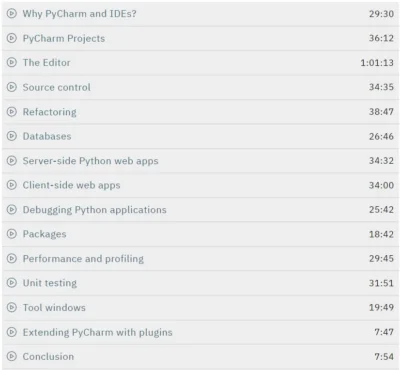
Task: Click the play icon for The Editor
Action: tap(12, 62)
